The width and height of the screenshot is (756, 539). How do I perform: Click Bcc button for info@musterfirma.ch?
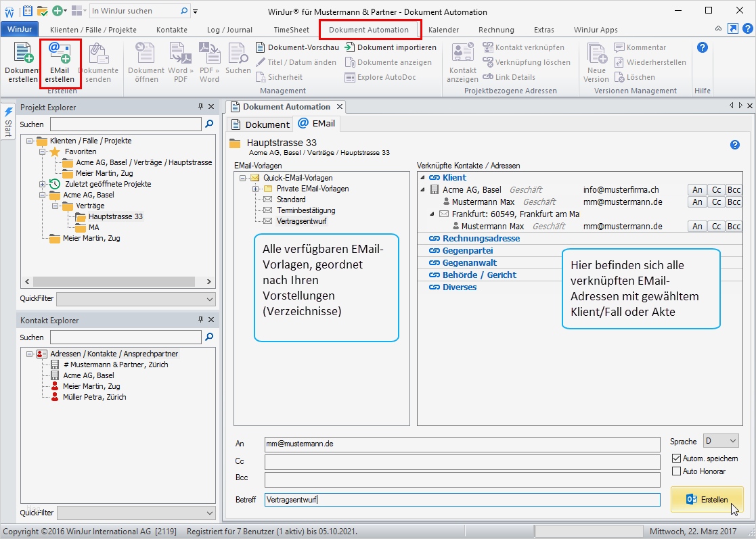[x=734, y=190]
